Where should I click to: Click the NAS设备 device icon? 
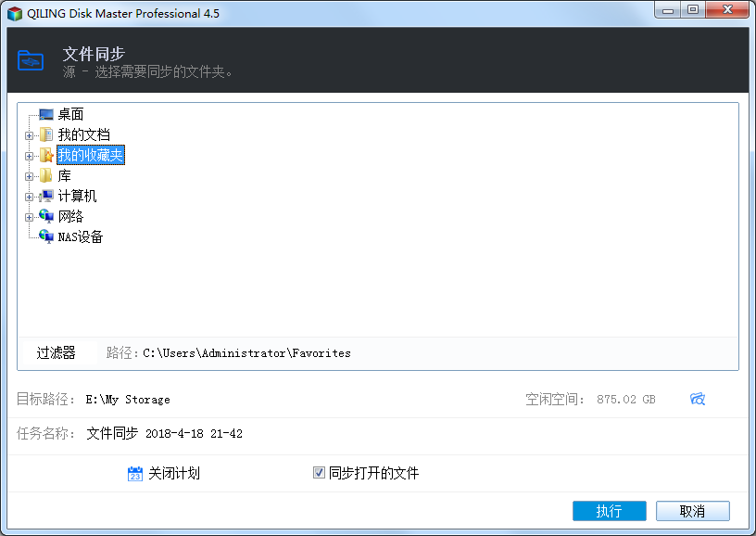tap(46, 236)
